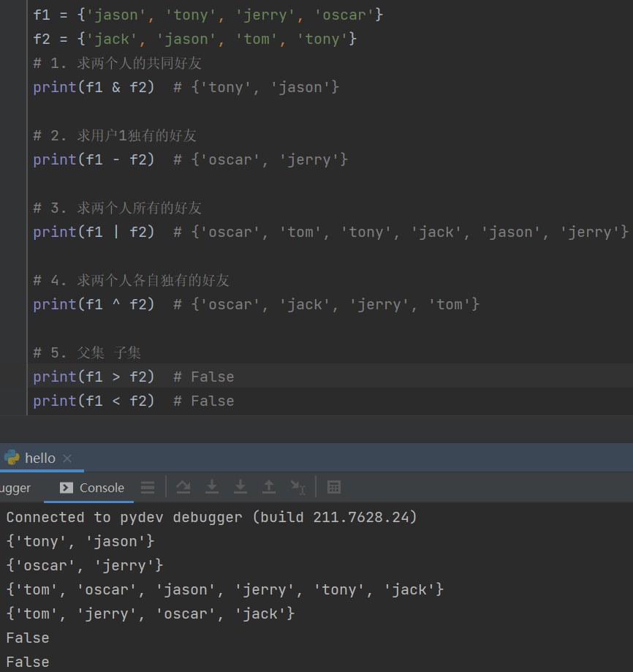Image resolution: width=633 pixels, height=672 pixels.
Task: Click the print(f1 < f2) code line
Action: [134, 401]
